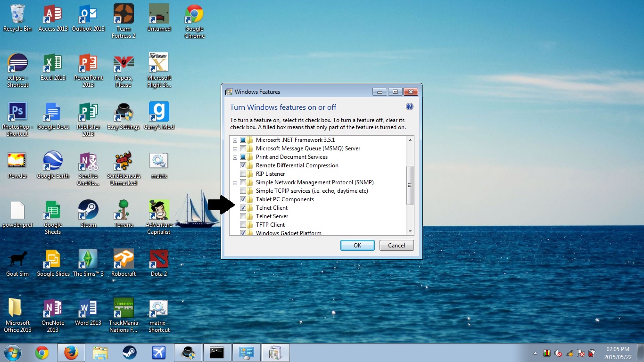Open Steam from the taskbar
Screen dimensions: 644x362
click(130, 353)
